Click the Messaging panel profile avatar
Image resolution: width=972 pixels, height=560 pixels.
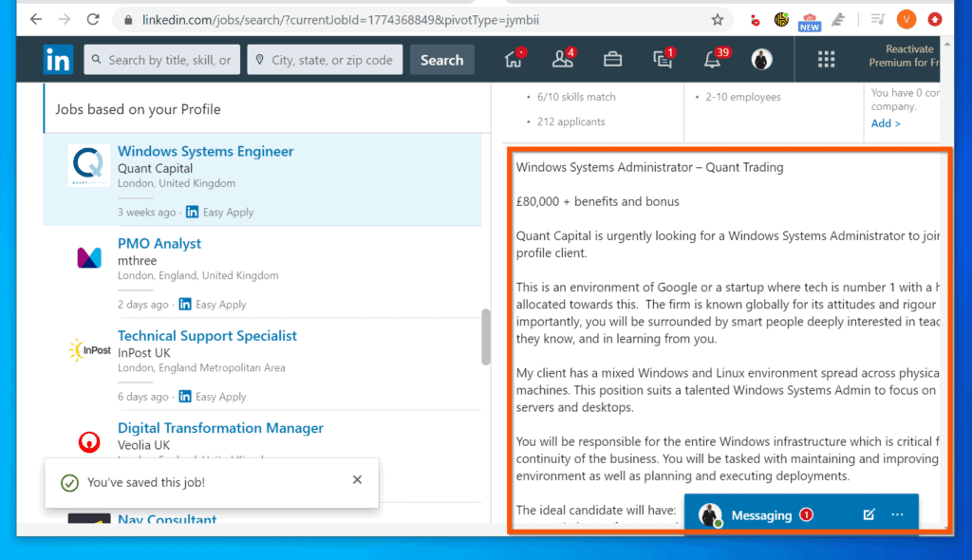coord(710,514)
